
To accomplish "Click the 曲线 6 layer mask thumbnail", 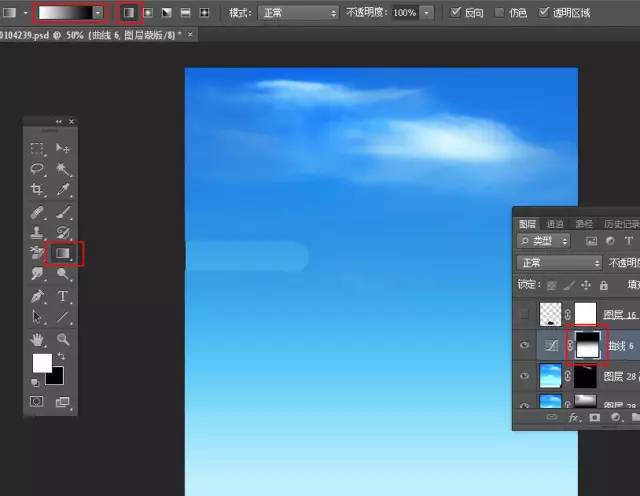I will click(x=588, y=345).
